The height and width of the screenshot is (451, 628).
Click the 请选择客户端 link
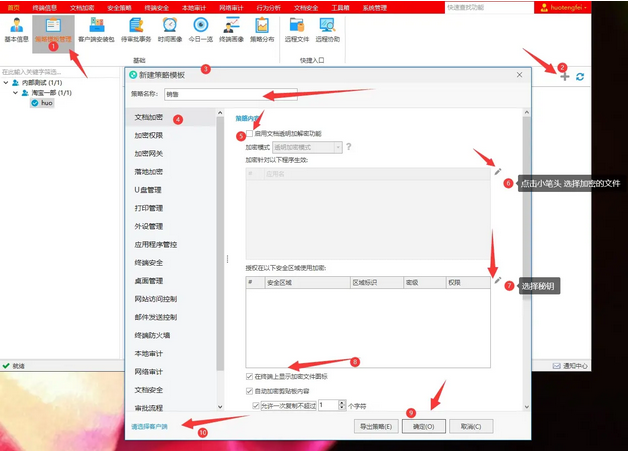coord(149,427)
